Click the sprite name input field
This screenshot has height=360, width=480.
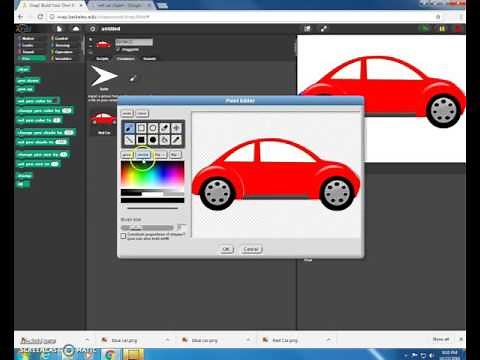click(134, 42)
